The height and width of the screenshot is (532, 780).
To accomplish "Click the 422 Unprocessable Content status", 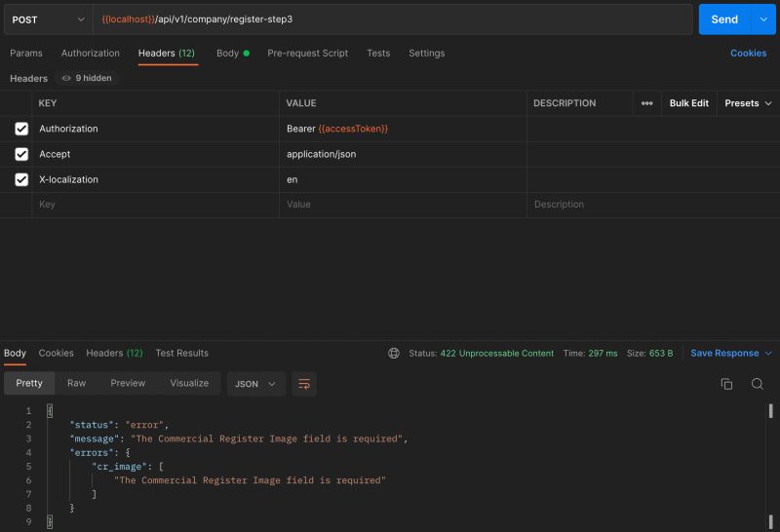I will [496, 354].
